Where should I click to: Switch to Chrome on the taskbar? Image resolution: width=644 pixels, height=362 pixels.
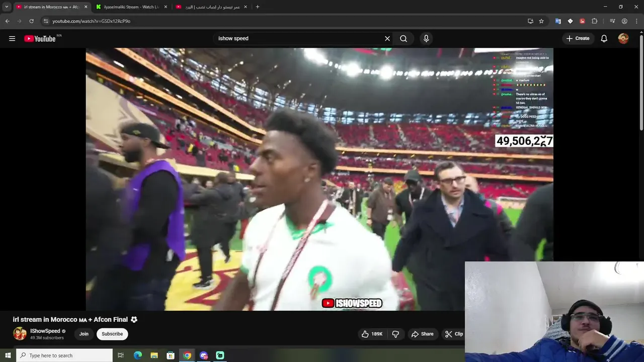pos(187,355)
